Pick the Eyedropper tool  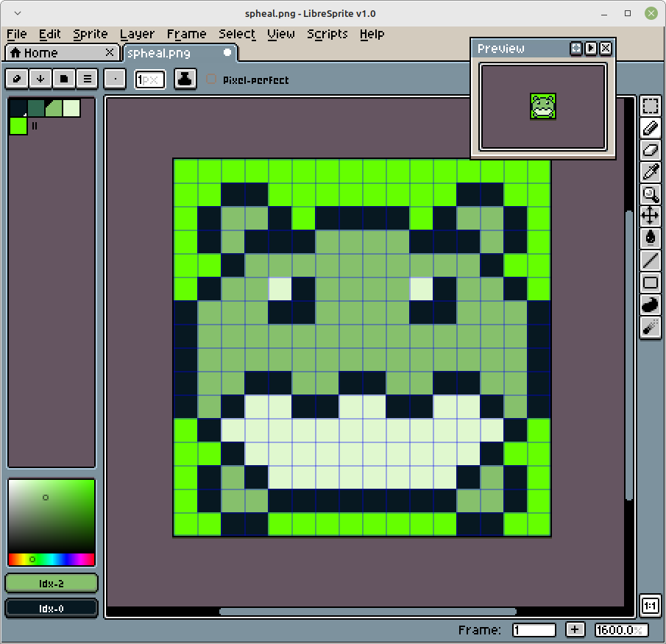coord(650,172)
